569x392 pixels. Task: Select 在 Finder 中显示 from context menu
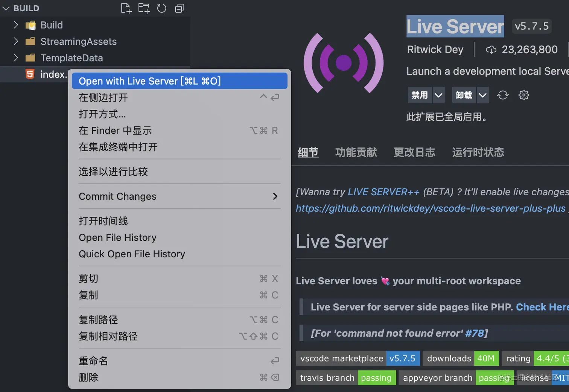(x=180, y=131)
